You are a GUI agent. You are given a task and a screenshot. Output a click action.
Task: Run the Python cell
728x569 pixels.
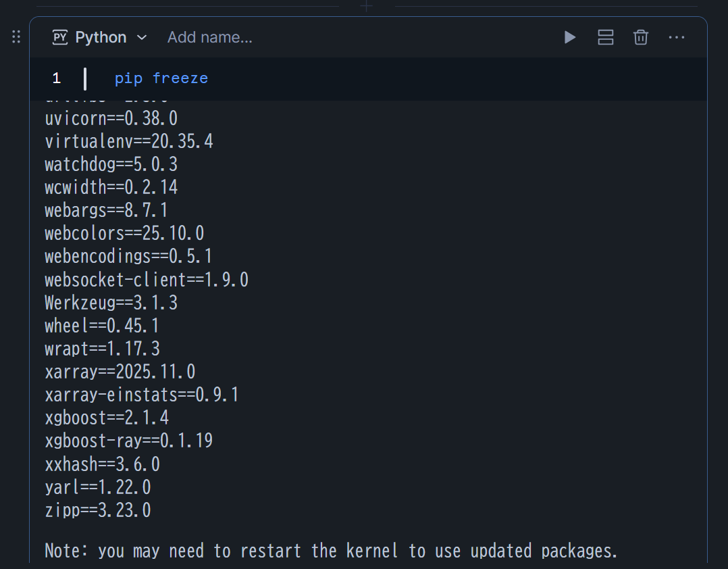click(570, 38)
